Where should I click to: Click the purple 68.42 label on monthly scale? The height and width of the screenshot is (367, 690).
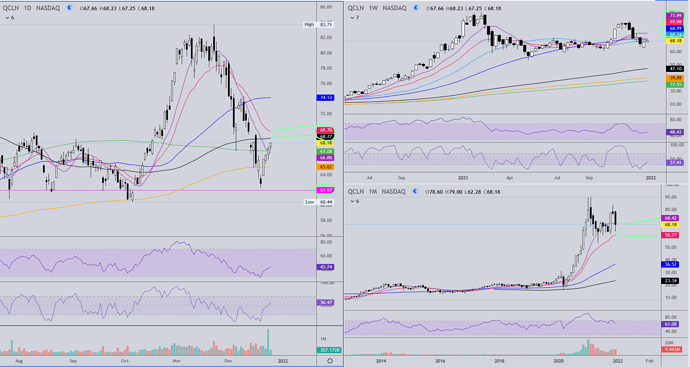tap(670, 218)
